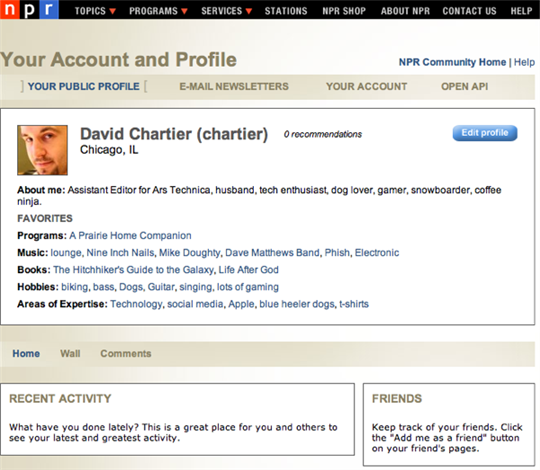
Task: Visit the NPR Community Home link
Action: point(452,62)
